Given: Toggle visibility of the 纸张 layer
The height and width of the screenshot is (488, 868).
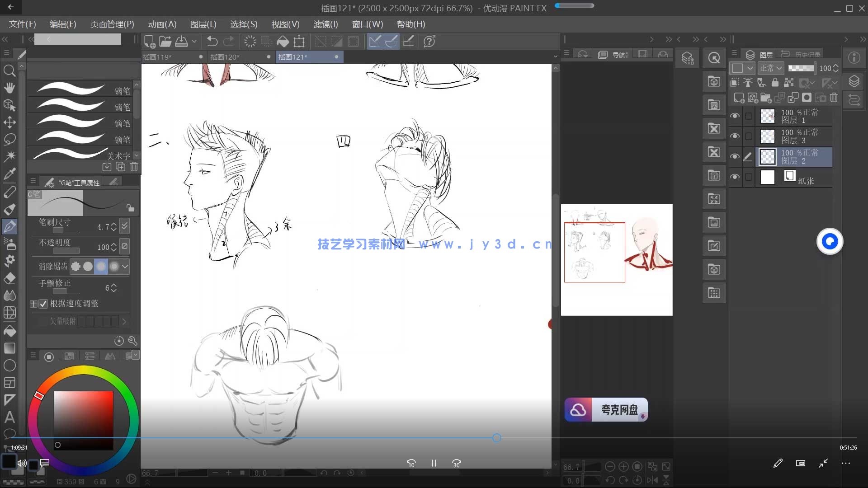Looking at the screenshot, I should [x=735, y=176].
